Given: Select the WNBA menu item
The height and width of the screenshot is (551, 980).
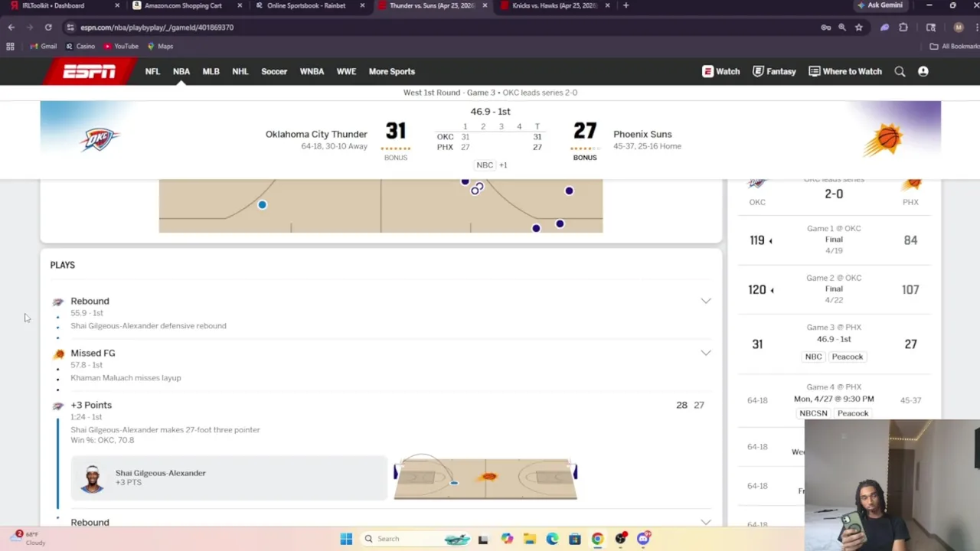Looking at the screenshot, I should pyautogui.click(x=312, y=71).
